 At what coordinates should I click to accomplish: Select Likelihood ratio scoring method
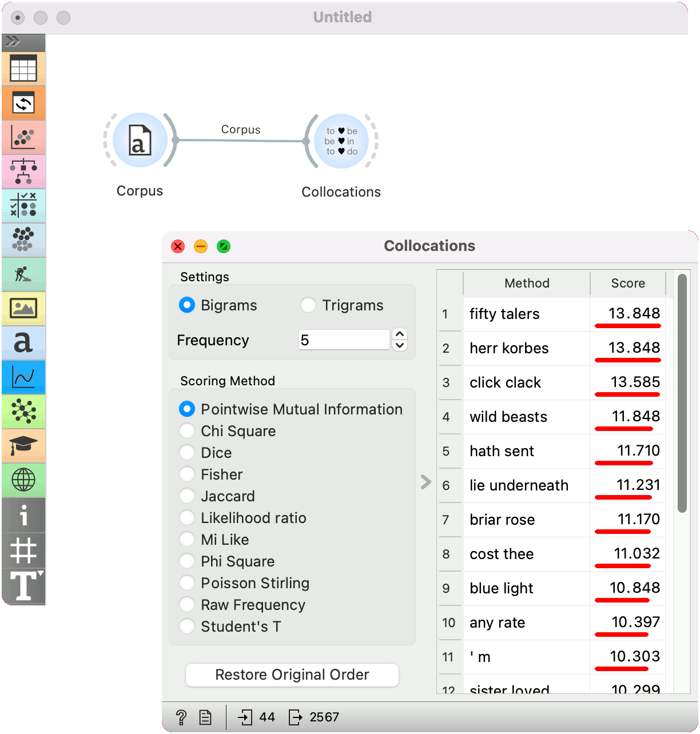point(187,518)
